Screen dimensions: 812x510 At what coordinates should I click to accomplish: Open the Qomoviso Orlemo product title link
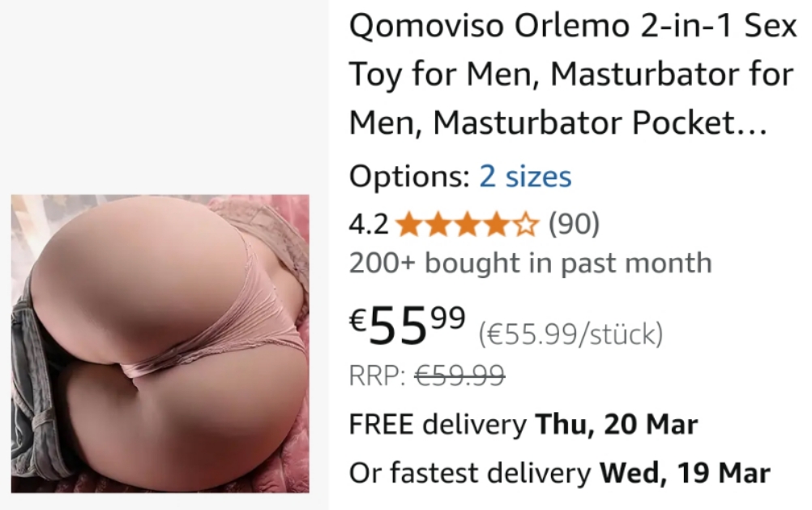pyautogui.click(x=573, y=74)
